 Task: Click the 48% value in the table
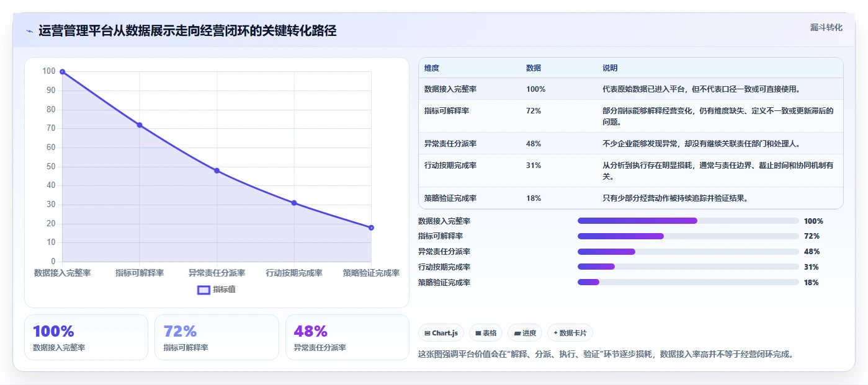coord(534,144)
